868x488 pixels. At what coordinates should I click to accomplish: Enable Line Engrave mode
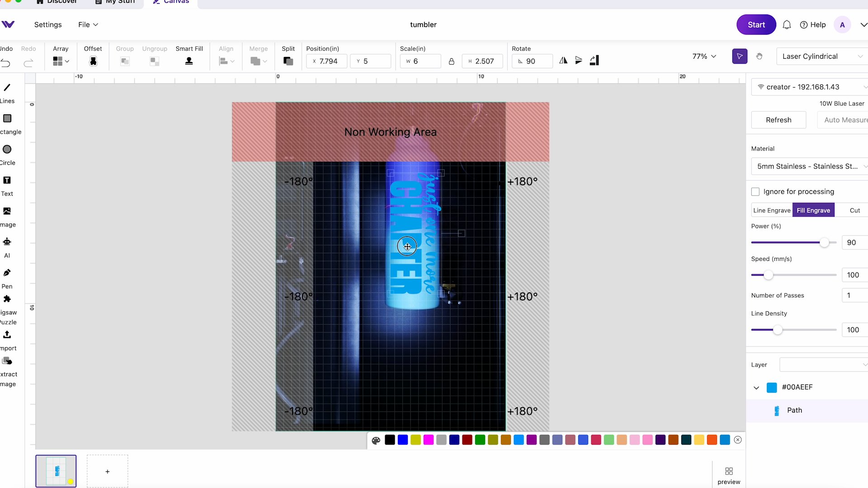(771, 210)
